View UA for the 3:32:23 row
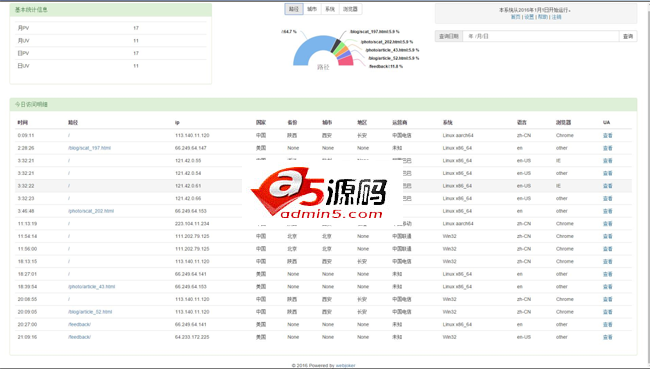The width and height of the screenshot is (650, 369). (608, 199)
